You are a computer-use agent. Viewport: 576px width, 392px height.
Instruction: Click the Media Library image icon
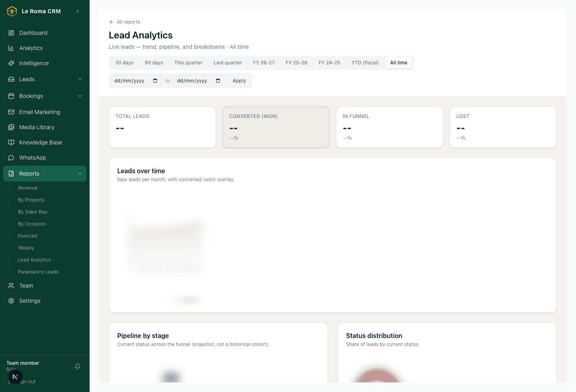pos(11,127)
